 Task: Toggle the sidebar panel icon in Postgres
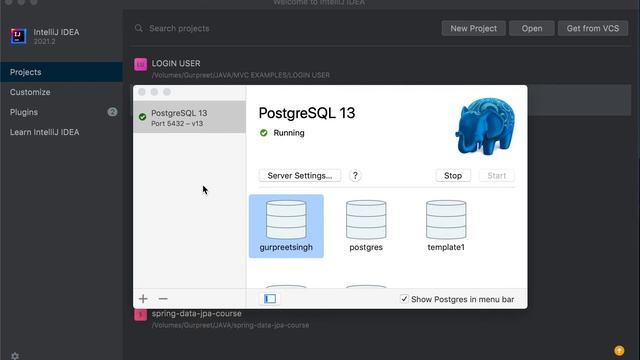tap(270, 299)
